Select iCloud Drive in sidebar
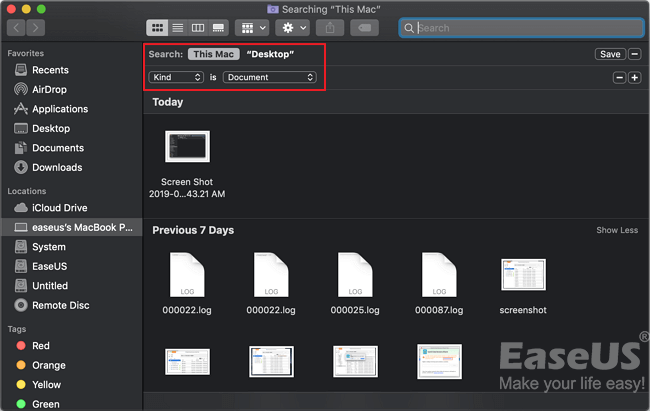 coord(60,208)
